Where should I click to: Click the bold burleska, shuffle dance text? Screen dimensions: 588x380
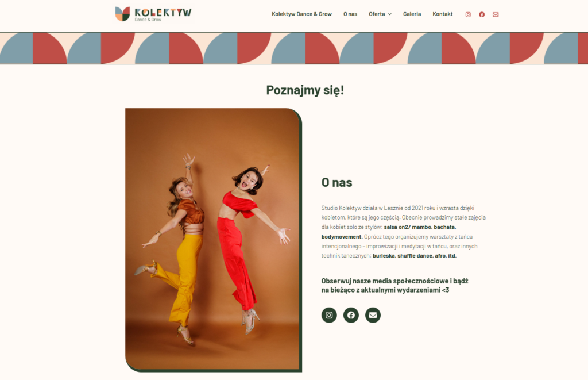tap(403, 256)
